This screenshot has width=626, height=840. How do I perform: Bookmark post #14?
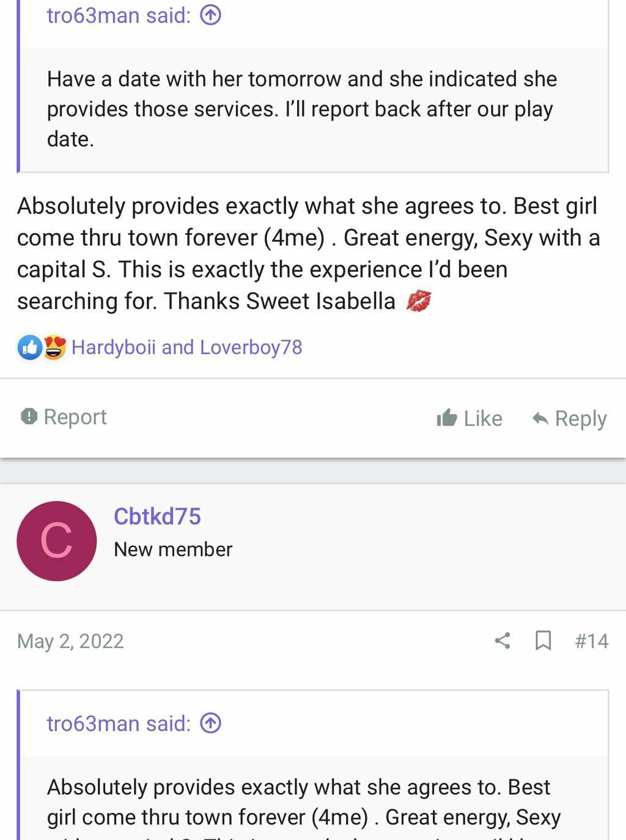click(543, 641)
